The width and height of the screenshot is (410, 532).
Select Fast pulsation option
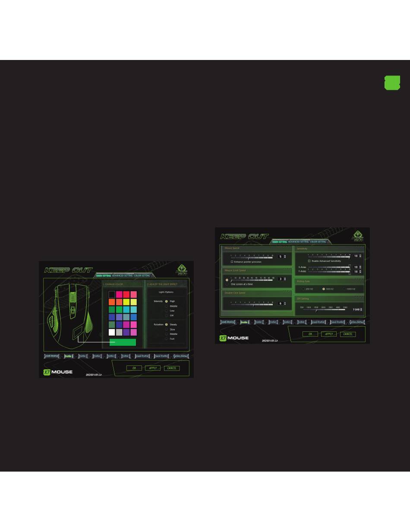coord(166,339)
